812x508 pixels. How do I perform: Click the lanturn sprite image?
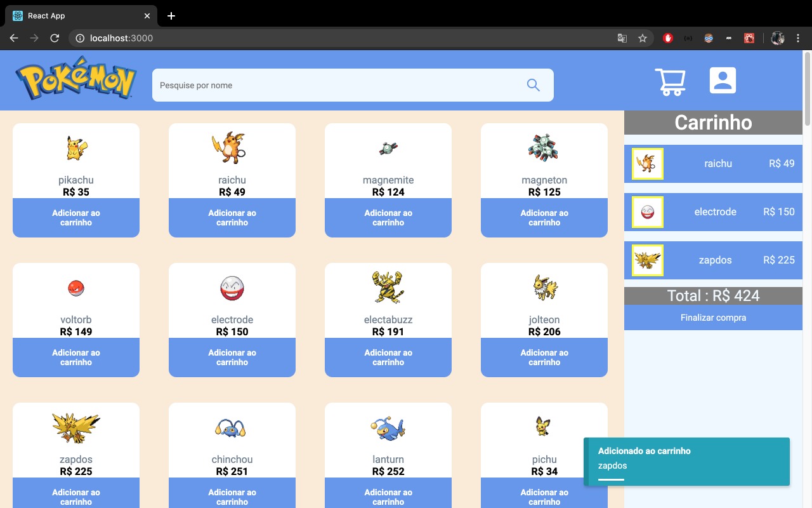[388, 428]
